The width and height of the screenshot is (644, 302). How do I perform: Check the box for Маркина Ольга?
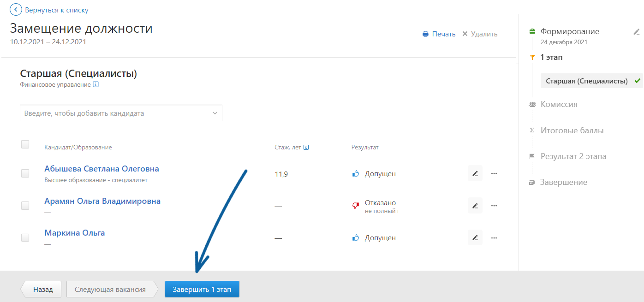point(25,238)
